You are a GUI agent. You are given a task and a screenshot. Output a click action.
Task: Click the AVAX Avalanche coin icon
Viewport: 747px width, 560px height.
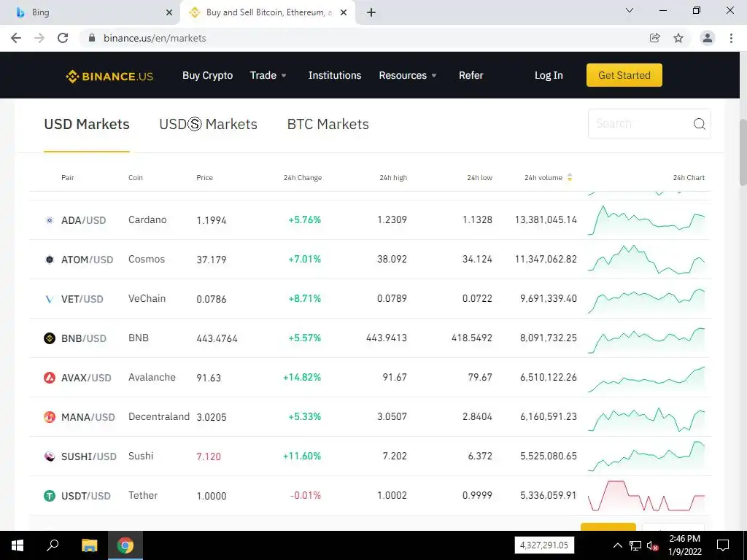click(x=50, y=378)
